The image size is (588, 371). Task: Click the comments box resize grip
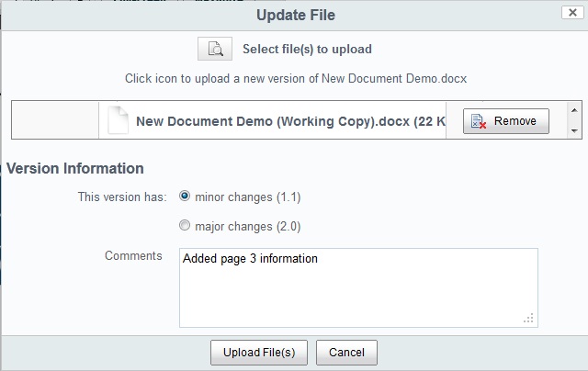(x=528, y=318)
